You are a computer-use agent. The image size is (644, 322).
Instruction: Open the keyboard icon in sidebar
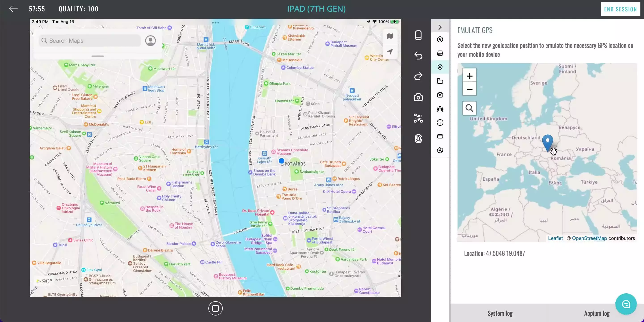(x=440, y=136)
